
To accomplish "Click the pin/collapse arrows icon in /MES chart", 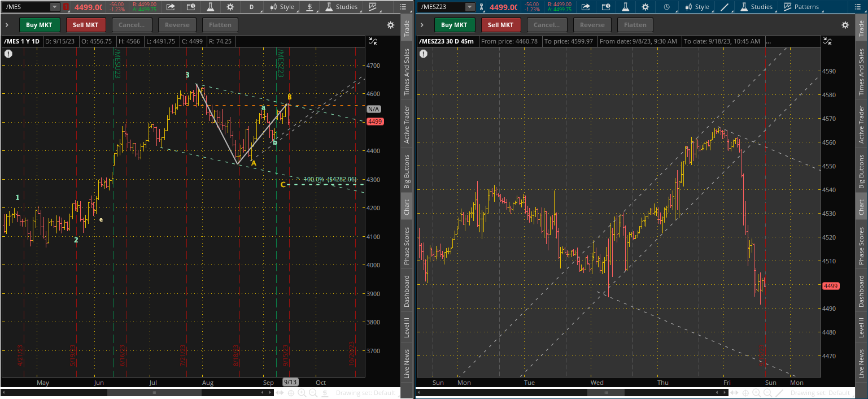I will tap(372, 41).
